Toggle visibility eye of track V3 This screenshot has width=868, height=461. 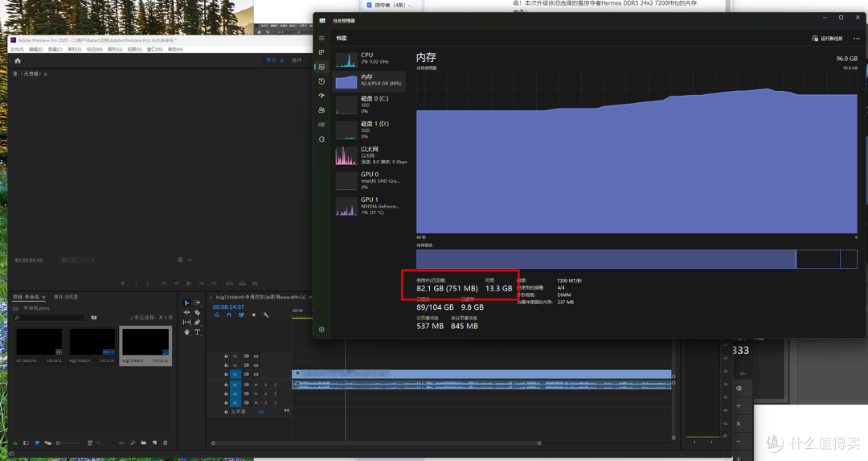(256, 356)
